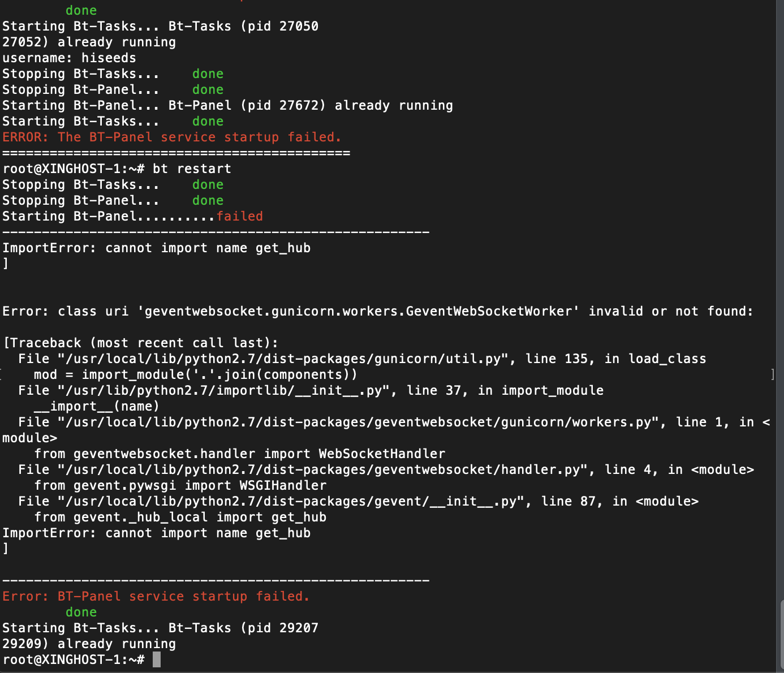
Task: Click the 'pid 29207' text in Bt-Tasks line
Action: 283,628
